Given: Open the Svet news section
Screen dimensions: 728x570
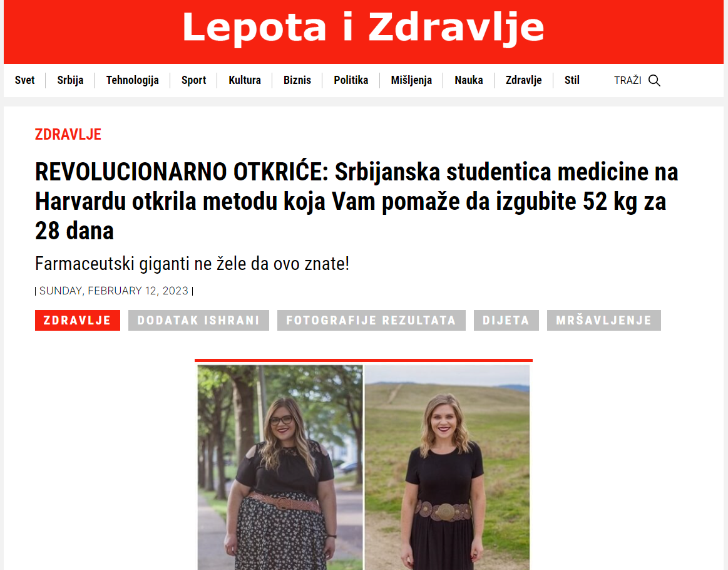Looking at the screenshot, I should point(24,80).
